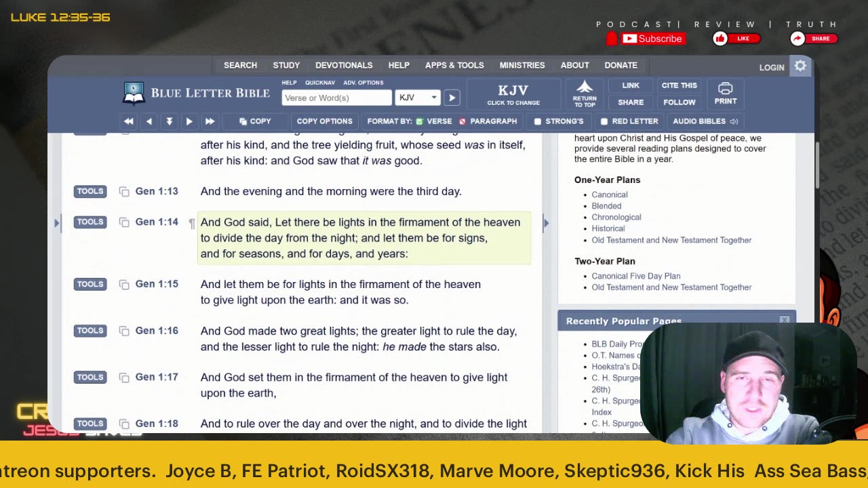
Task: Copy the Gen 1:14 verse icon
Action: click(x=124, y=222)
